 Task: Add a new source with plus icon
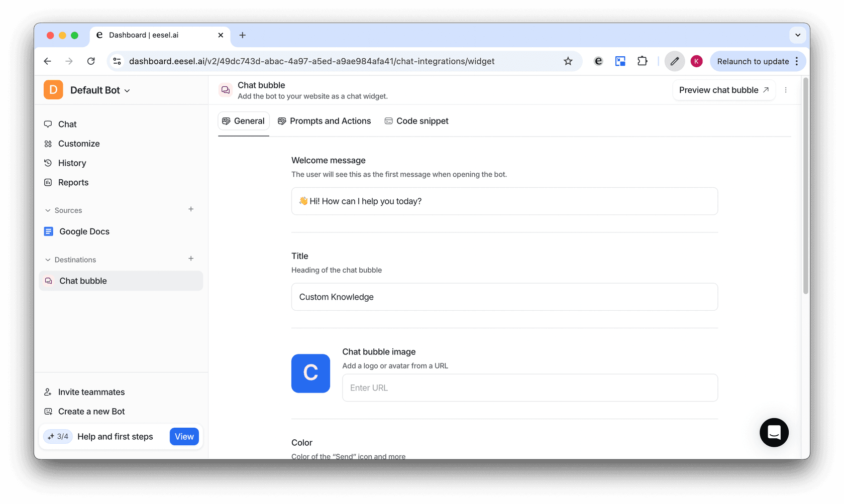(191, 209)
